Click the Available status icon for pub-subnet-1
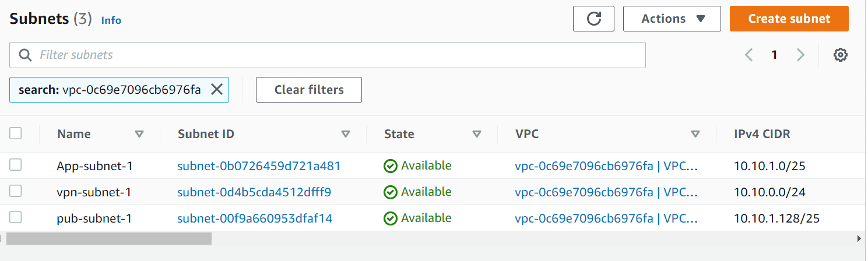This screenshot has height=261, width=868. click(390, 218)
